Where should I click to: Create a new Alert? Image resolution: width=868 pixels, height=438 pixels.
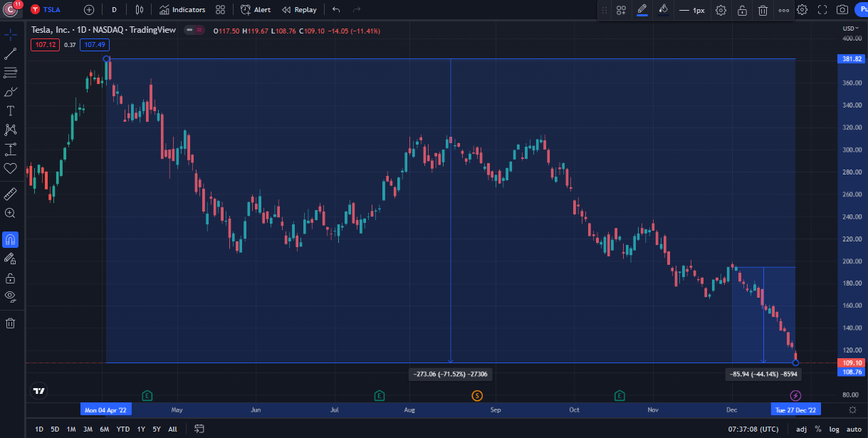tap(256, 10)
